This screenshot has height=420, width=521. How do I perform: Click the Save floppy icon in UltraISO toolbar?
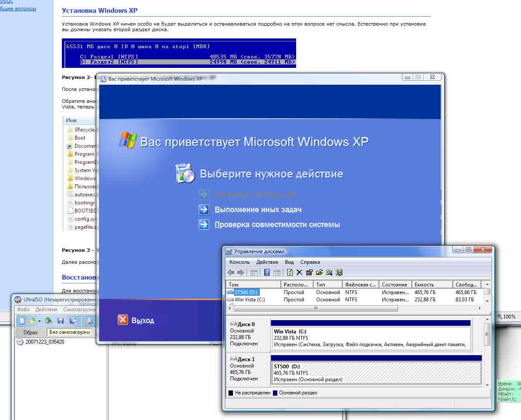click(61, 321)
